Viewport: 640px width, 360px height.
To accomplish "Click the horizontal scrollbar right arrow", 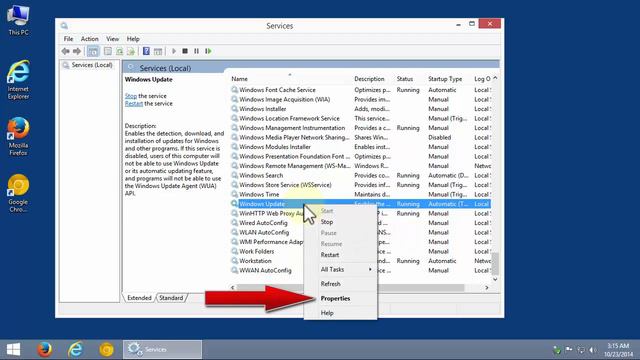I will click(487, 288).
